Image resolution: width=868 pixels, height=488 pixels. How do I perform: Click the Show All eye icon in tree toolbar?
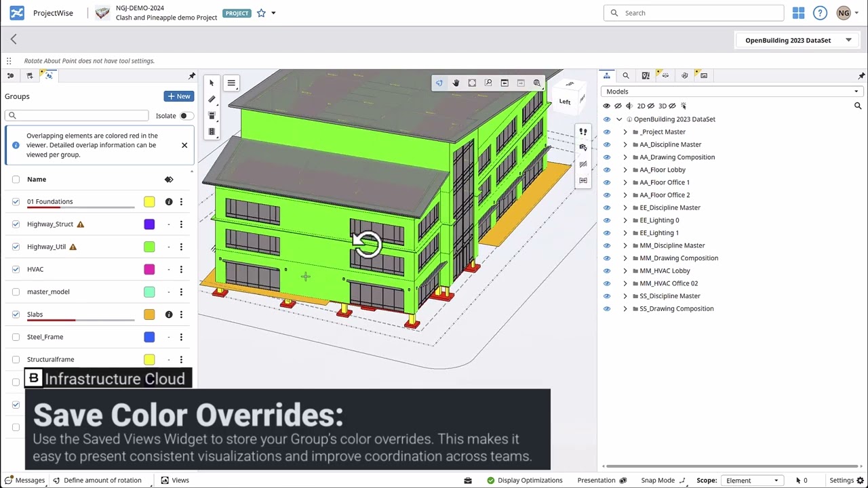pyautogui.click(x=607, y=106)
